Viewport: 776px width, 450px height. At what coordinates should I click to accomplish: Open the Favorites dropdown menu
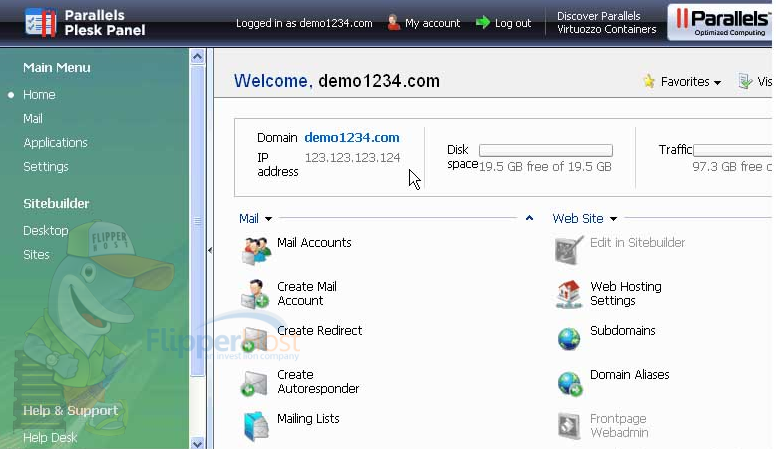point(691,82)
